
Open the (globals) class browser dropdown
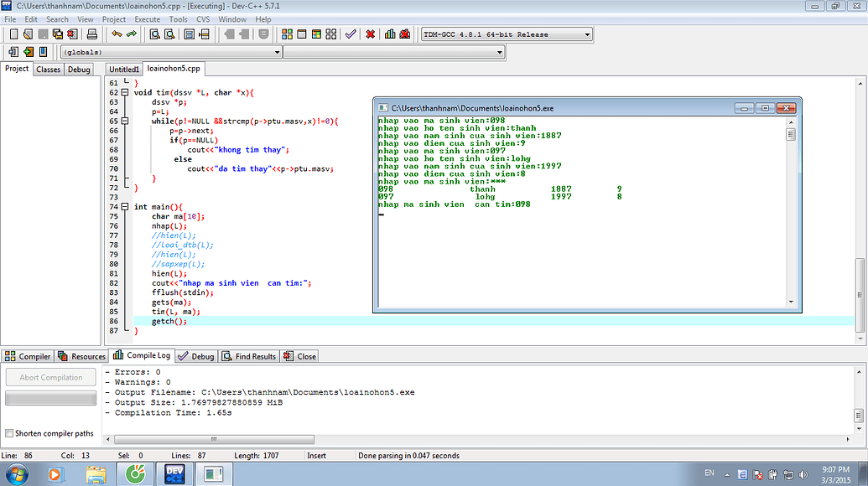tap(278, 51)
